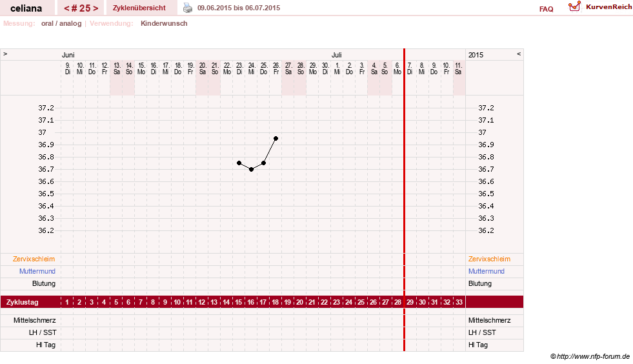The image size is (633, 364).
Task: Click the Hl Tag label on left
Action: tap(46, 345)
